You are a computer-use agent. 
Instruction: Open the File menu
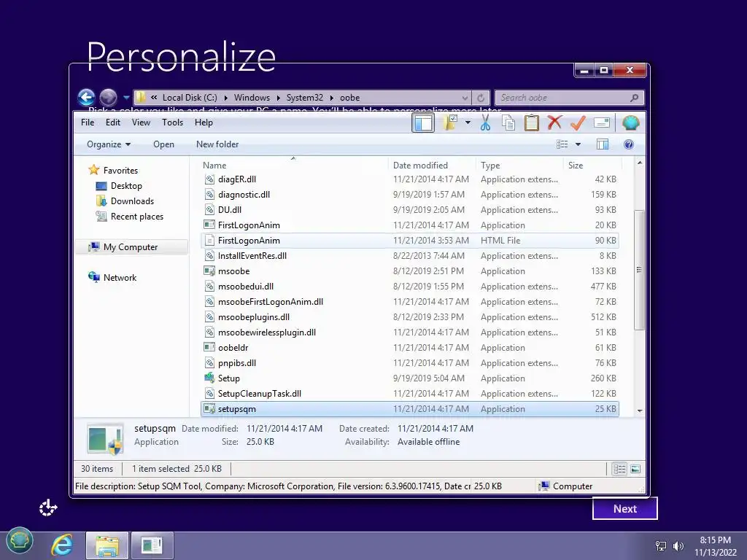point(88,122)
